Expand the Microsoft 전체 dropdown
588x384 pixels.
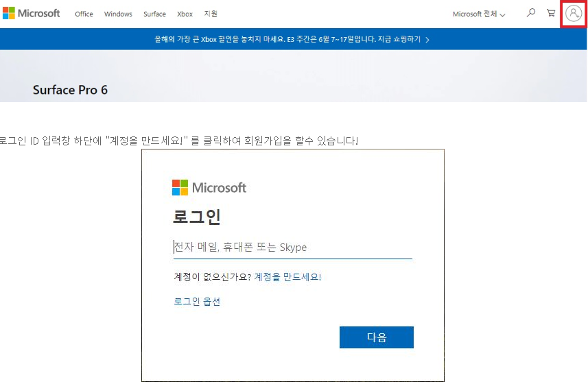[479, 14]
